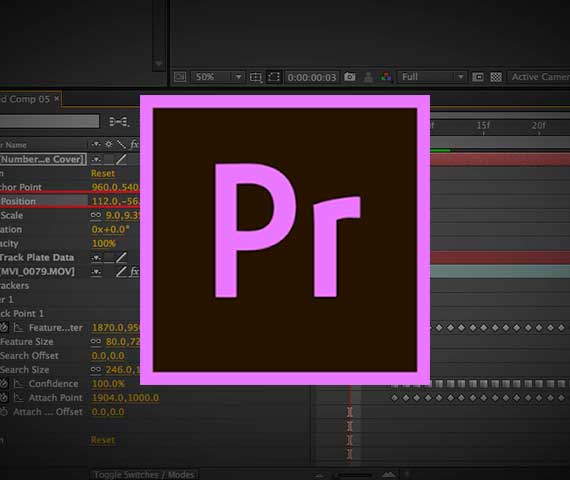Screen dimensions: 570x480
Task: Open the Full resolution dropdown
Action: click(x=432, y=77)
